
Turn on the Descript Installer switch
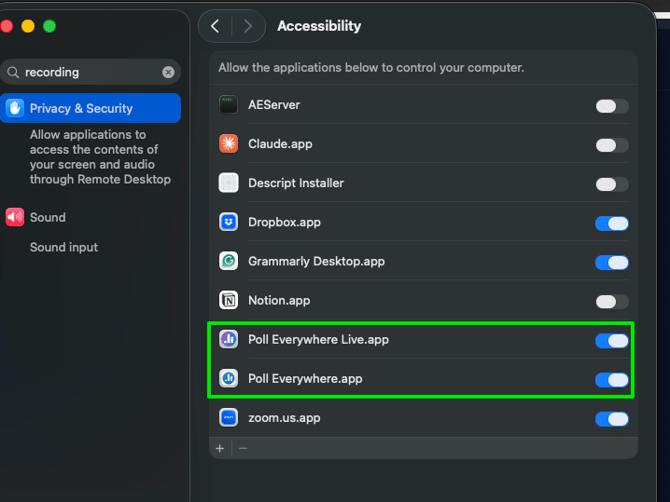coord(612,185)
